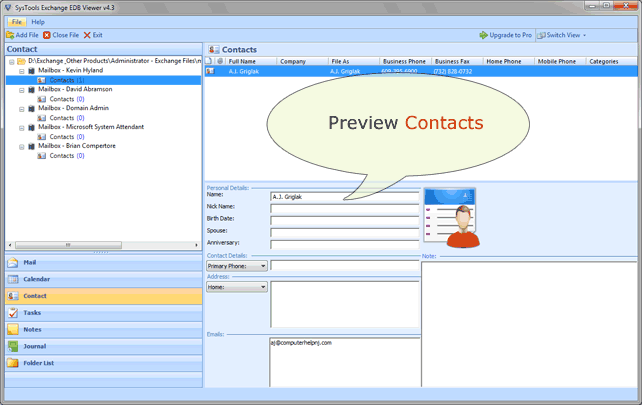Click the Note text area

click(529, 324)
